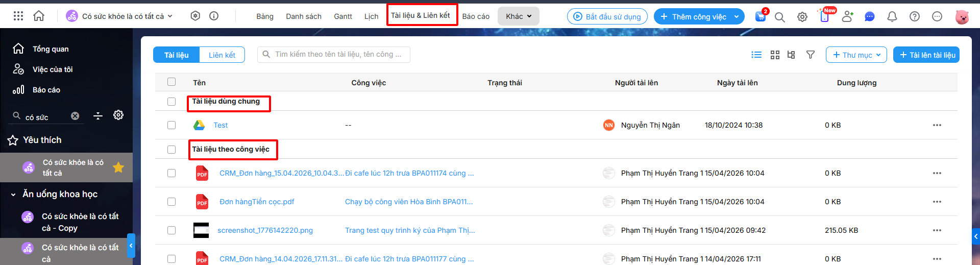Switch to grid view of documents
Image resolution: width=980 pixels, height=265 pixels.
tap(775, 55)
